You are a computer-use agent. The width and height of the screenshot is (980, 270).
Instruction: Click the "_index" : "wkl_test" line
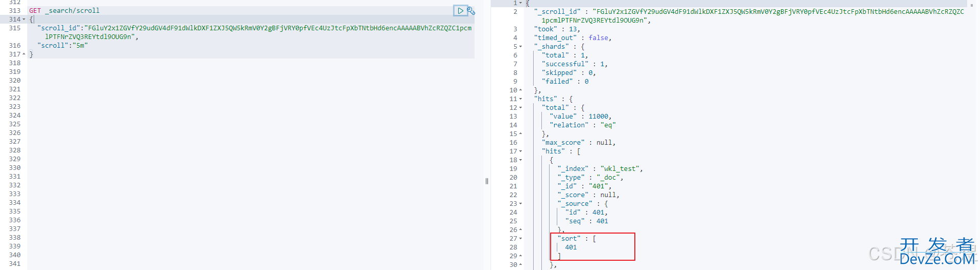tap(600, 169)
